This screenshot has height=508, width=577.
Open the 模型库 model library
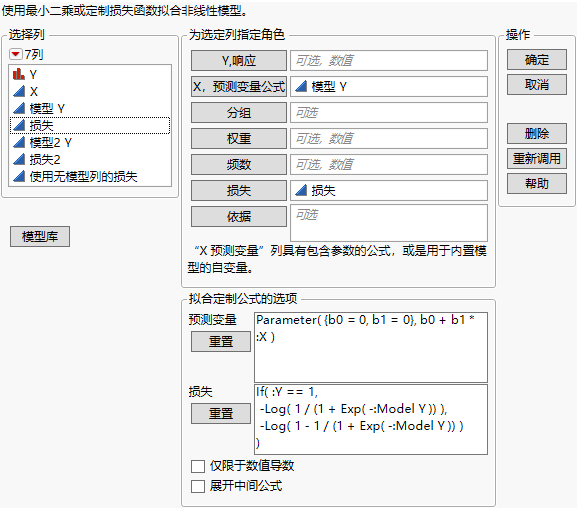pos(40,236)
